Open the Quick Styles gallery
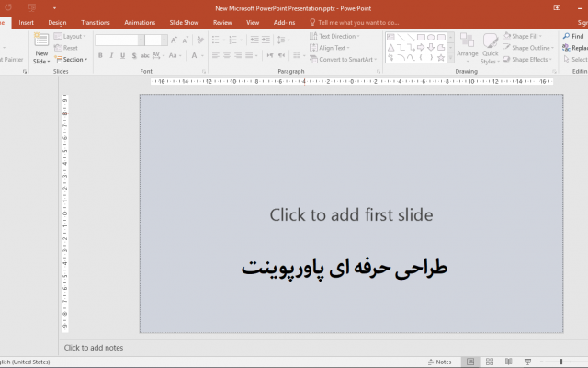This screenshot has width=588, height=368. 490,49
